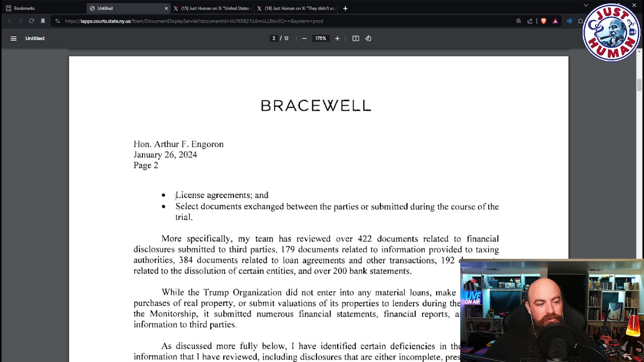The width and height of the screenshot is (644, 362).
Task: Click paragraph starting 'As discussed more fully below'
Action: tap(297, 351)
